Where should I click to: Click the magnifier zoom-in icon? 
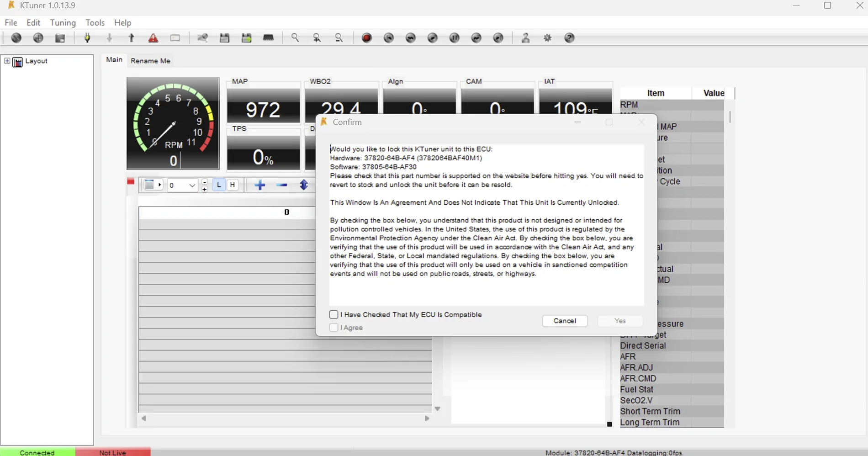pos(317,38)
